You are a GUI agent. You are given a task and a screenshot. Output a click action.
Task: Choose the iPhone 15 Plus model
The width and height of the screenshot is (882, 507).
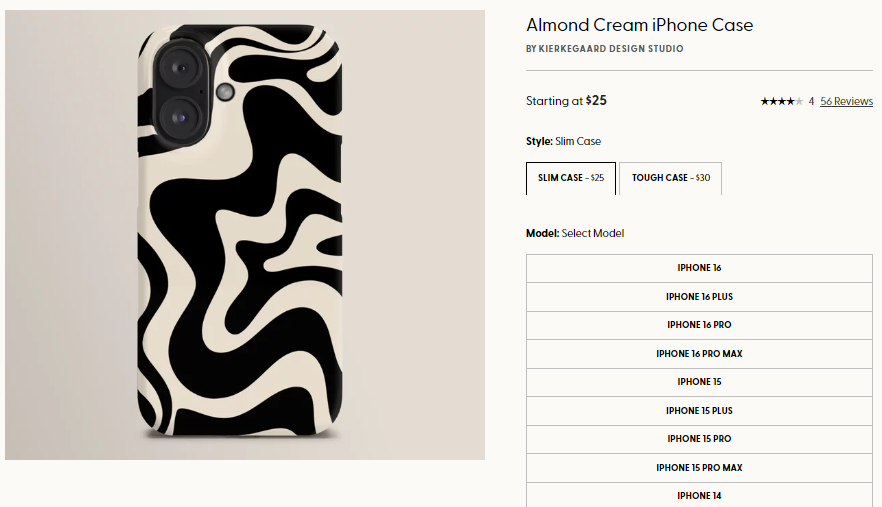tap(699, 411)
